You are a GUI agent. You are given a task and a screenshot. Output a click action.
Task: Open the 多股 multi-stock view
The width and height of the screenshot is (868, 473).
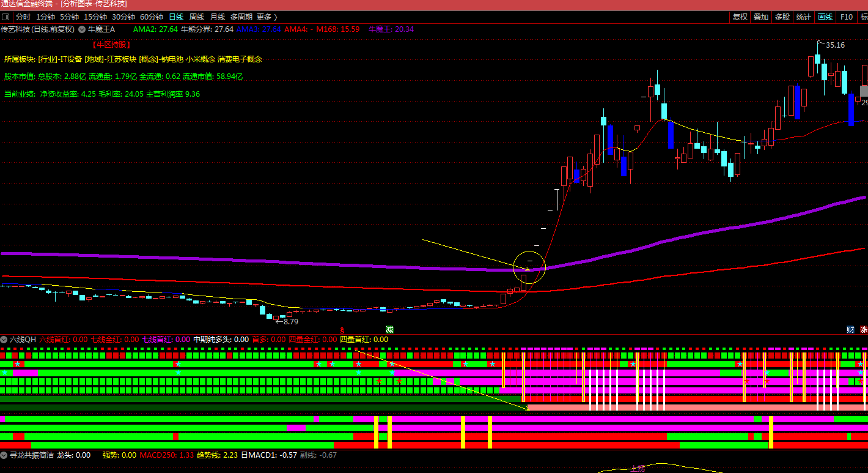782,17
